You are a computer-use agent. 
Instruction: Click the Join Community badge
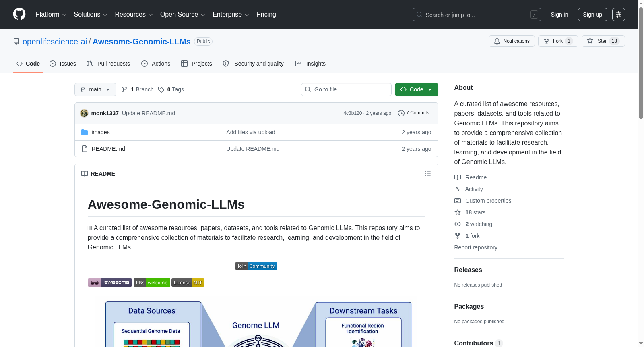point(256,266)
